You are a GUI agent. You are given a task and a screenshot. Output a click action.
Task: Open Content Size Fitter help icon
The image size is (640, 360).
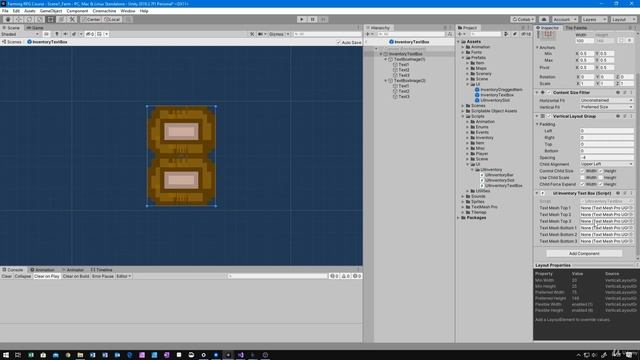pos(618,93)
